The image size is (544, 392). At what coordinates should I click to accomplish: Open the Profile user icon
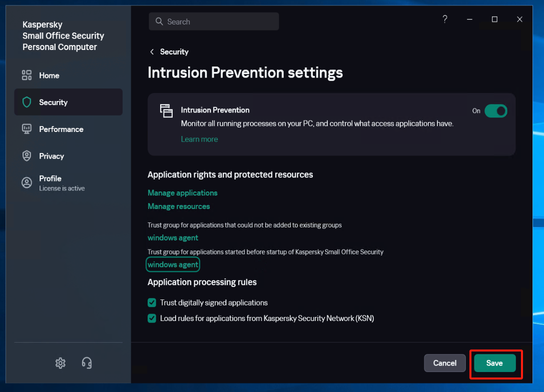pyautogui.click(x=27, y=182)
